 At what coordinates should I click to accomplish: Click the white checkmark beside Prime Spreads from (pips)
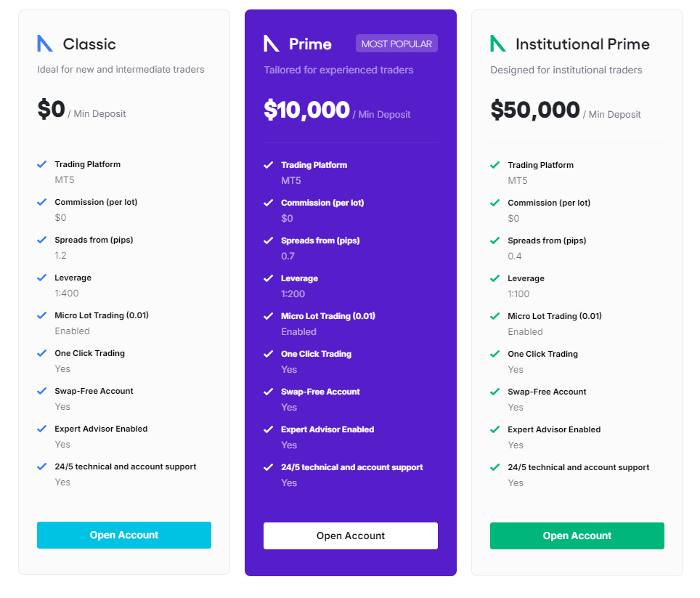click(x=268, y=241)
